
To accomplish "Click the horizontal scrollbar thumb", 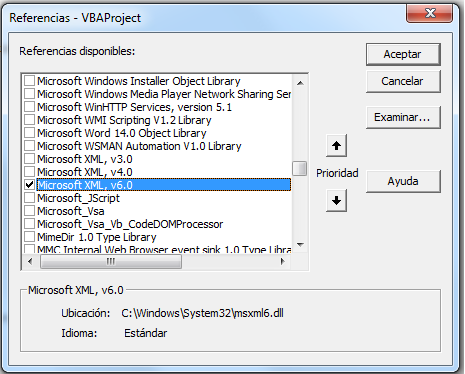I will click(111, 261).
